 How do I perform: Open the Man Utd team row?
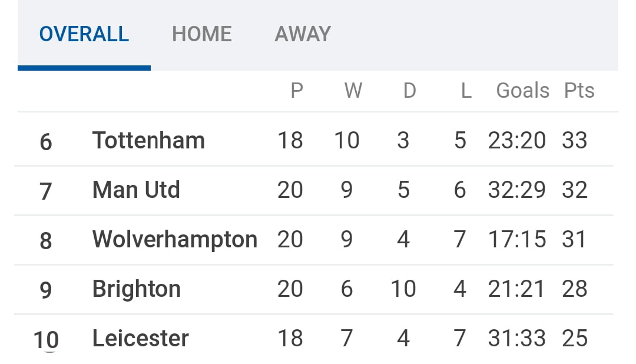click(x=136, y=190)
